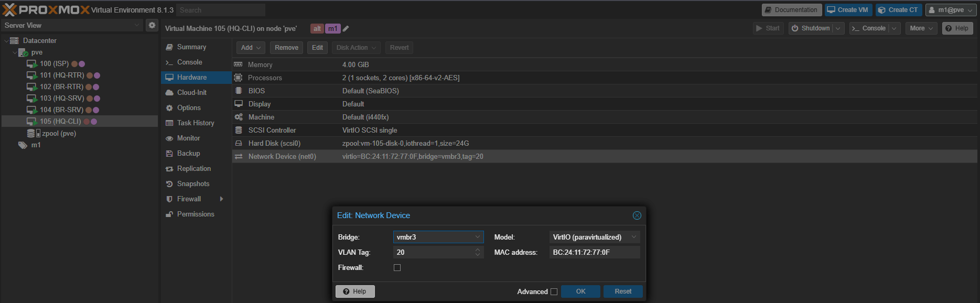Open the Backup section
The image size is (980, 303).
pyautogui.click(x=188, y=154)
